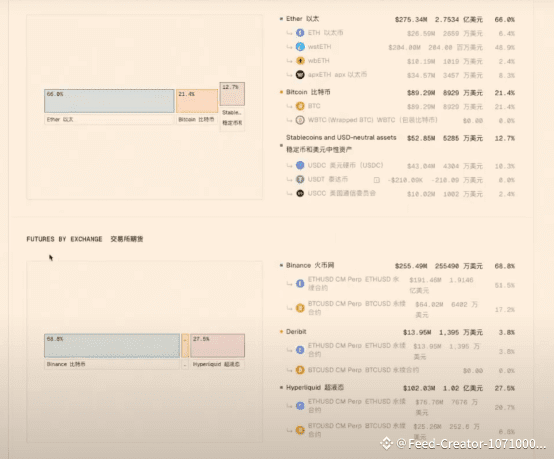Collapse the Bitcoin asset group row
Image resolution: width=554 pixels, height=460 pixels.
pos(397,93)
